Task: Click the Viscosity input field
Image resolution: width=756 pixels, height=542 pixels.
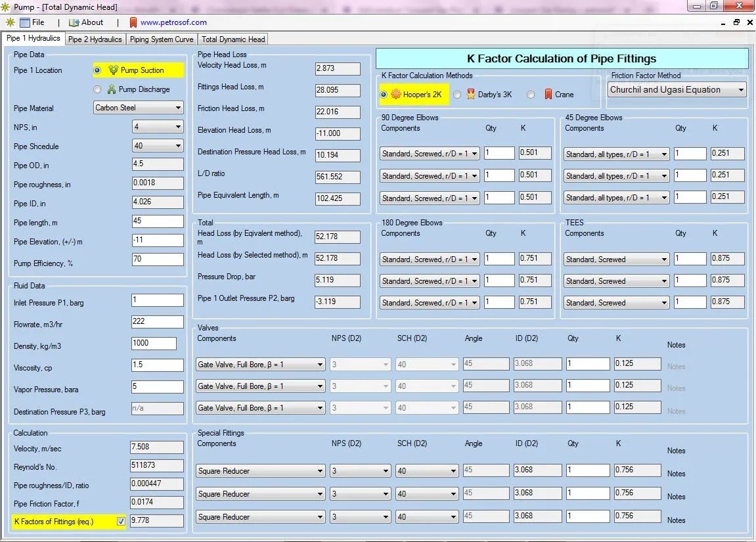Action: tap(158, 365)
